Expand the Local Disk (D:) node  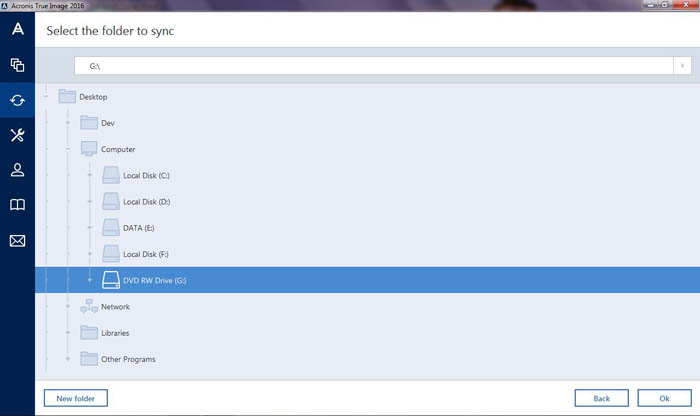click(90, 201)
